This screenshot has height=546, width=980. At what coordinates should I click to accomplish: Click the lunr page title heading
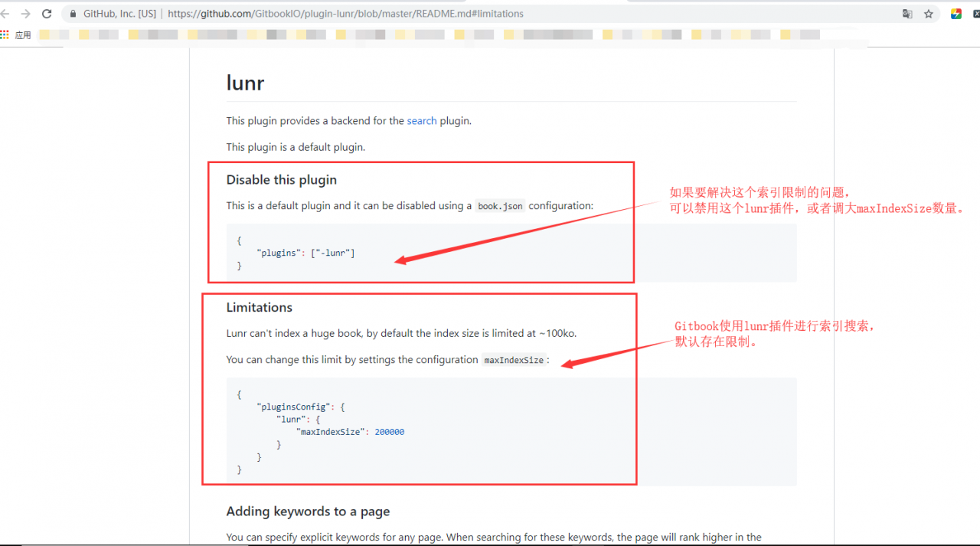pos(245,83)
